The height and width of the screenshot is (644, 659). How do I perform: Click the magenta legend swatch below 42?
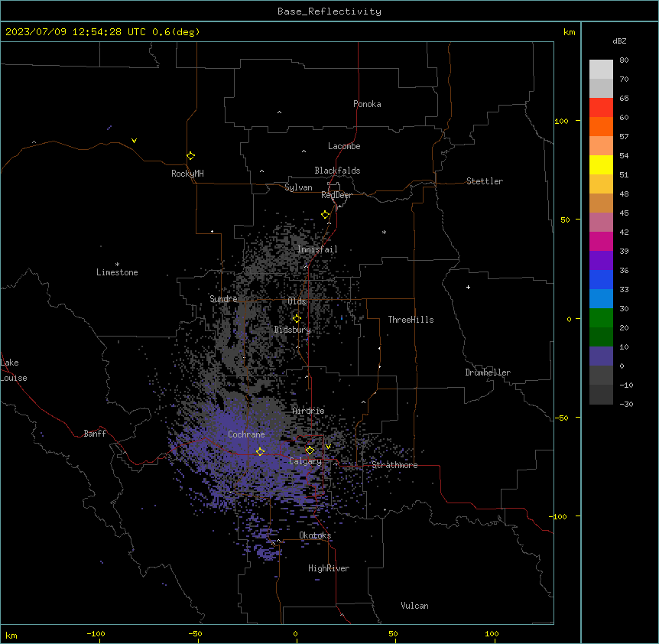click(x=601, y=241)
